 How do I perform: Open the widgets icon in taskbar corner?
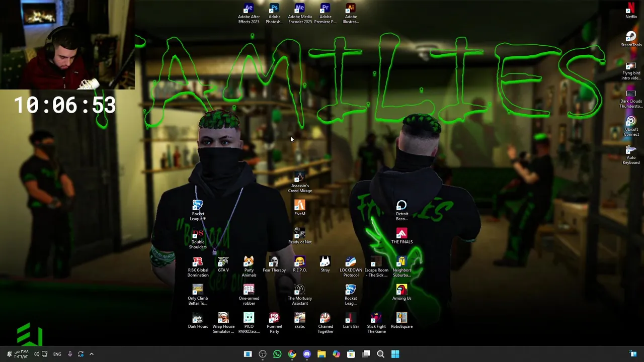pyautogui.click(x=633, y=354)
